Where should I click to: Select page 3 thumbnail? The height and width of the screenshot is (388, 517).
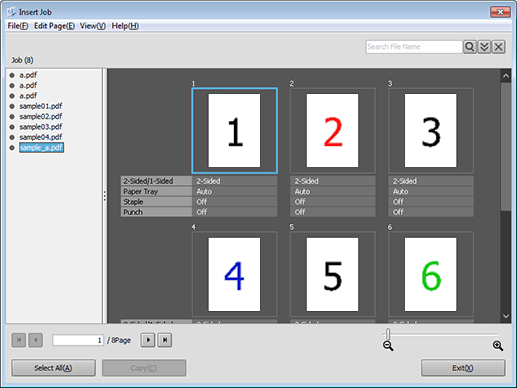431,130
